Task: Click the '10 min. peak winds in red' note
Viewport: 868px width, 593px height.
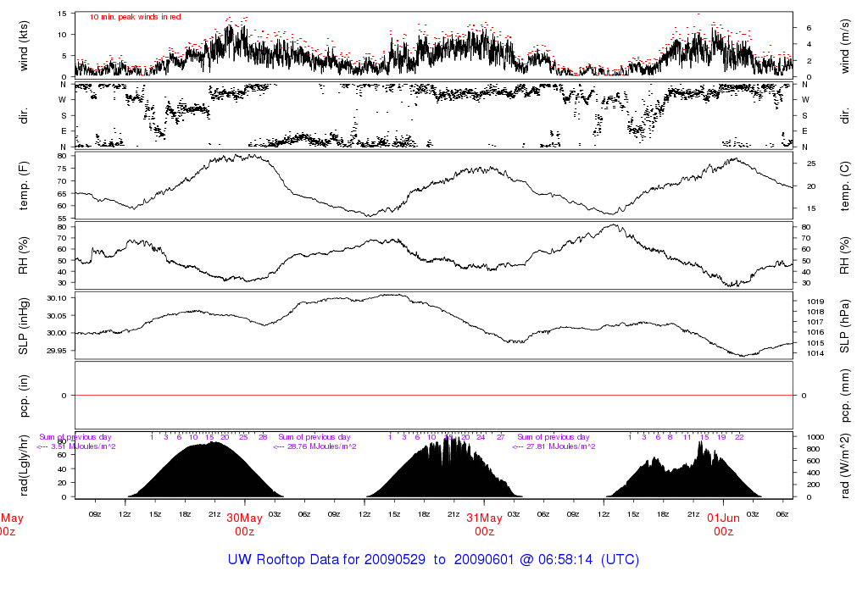Action: 135,17
